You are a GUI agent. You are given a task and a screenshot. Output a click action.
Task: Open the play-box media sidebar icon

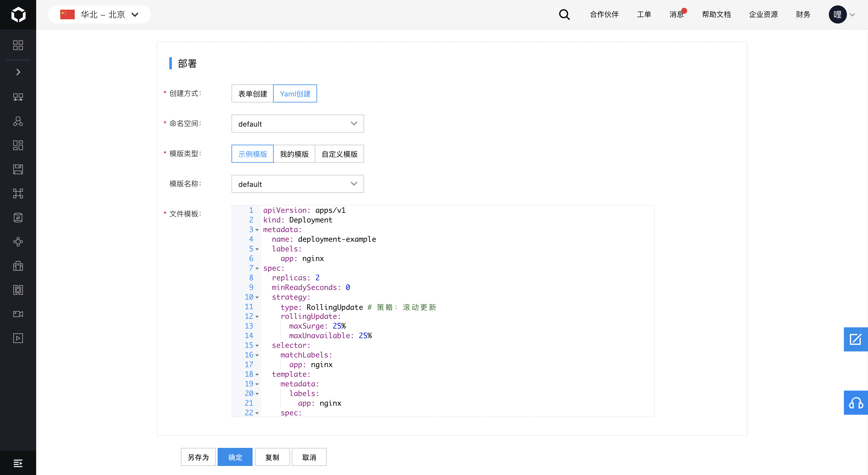point(18,338)
